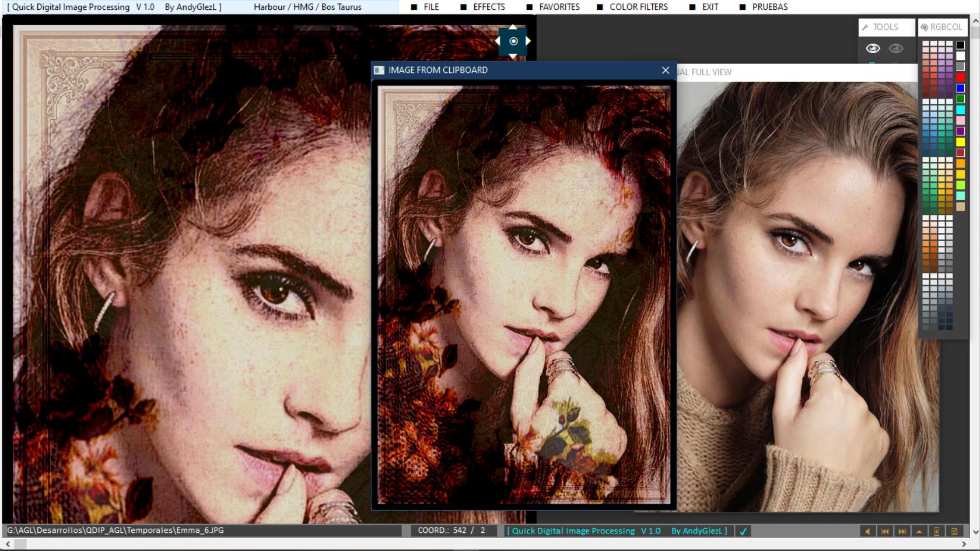Open the COLOR FILTERS menu
The image size is (980, 551).
click(638, 7)
